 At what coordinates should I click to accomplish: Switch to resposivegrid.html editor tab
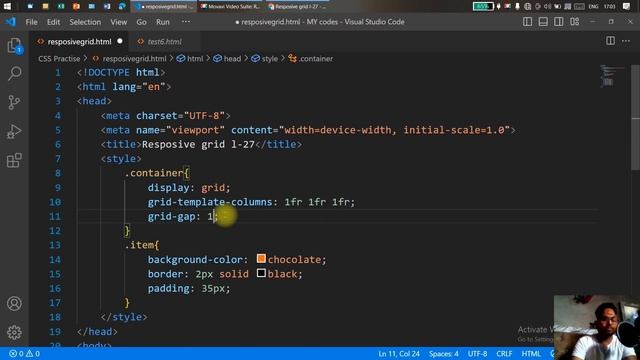coord(79,42)
